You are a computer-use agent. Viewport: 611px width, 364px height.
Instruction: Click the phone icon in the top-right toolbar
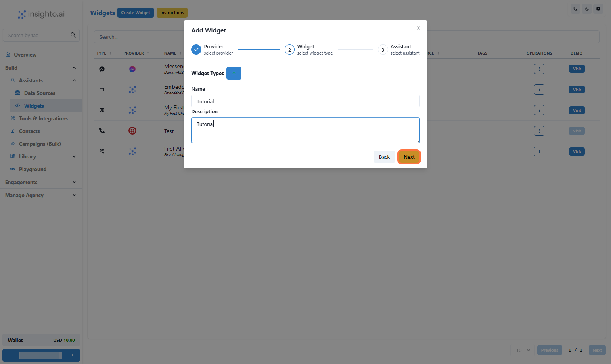[575, 9]
